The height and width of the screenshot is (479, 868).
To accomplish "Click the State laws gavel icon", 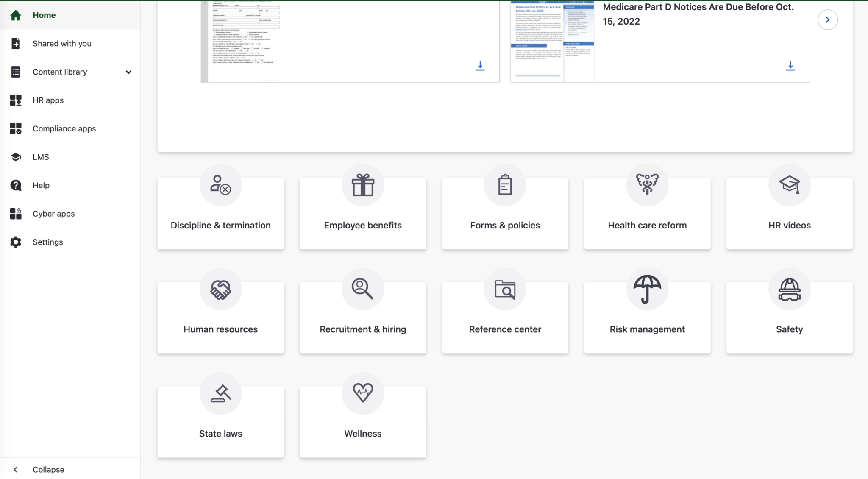I will pyautogui.click(x=220, y=393).
